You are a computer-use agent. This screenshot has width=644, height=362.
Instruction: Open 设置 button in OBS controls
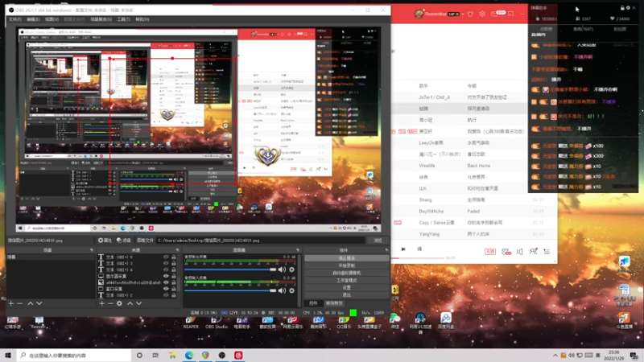pyautogui.click(x=347, y=288)
